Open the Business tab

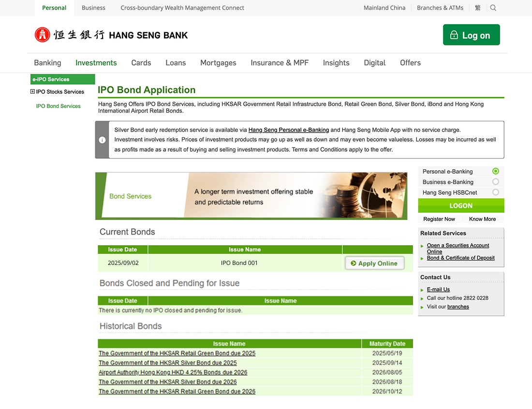93,8
